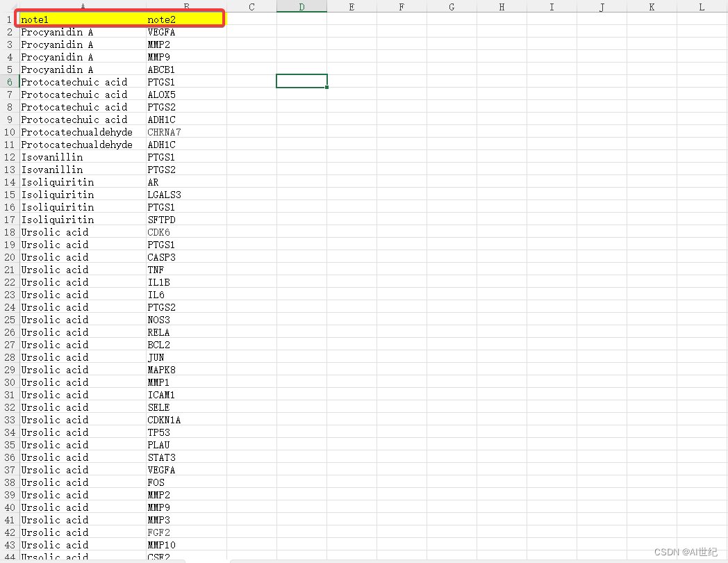Select the JUN cell

[x=186, y=358]
